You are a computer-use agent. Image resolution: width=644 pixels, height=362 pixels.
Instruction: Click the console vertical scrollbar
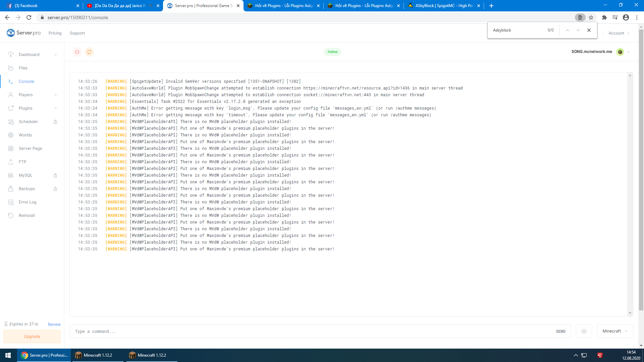click(x=630, y=194)
